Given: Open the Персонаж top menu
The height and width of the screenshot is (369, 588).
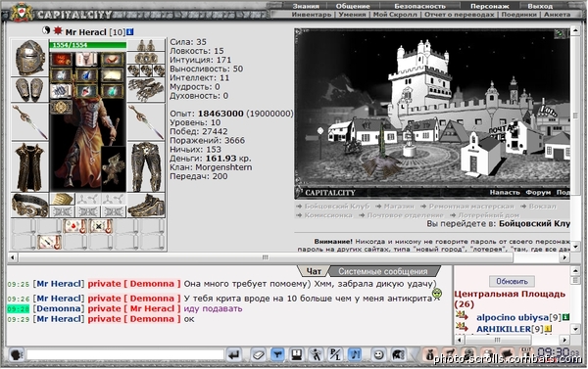Looking at the screenshot, I should click(x=489, y=6).
